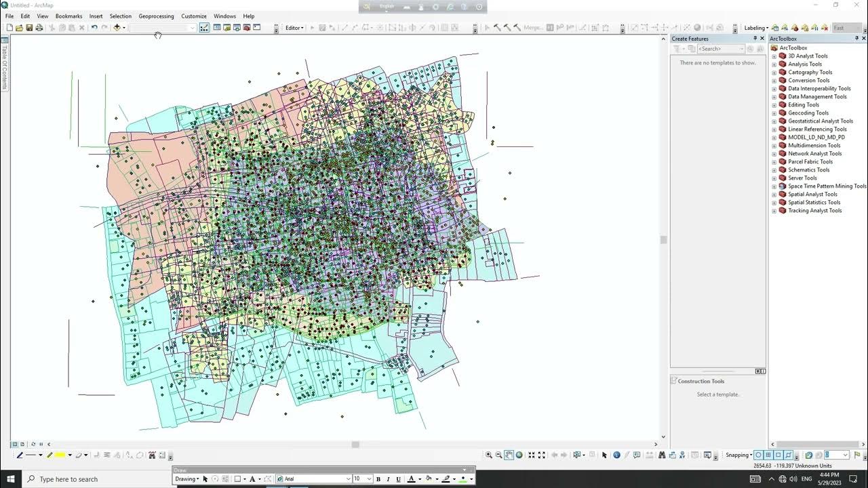
Task: Open the Windows menu
Action: coord(224,16)
